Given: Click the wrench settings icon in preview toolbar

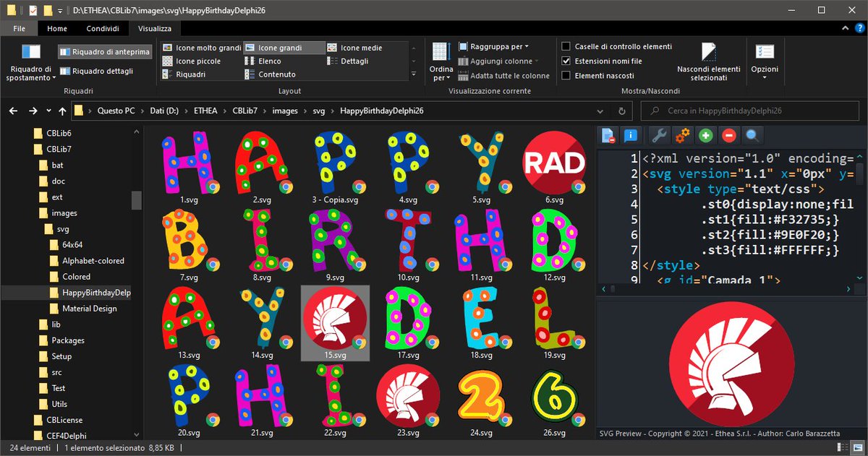Looking at the screenshot, I should (x=658, y=134).
